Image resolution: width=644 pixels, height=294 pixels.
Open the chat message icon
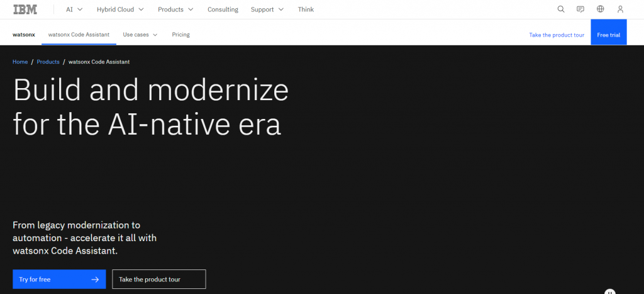coord(580,9)
